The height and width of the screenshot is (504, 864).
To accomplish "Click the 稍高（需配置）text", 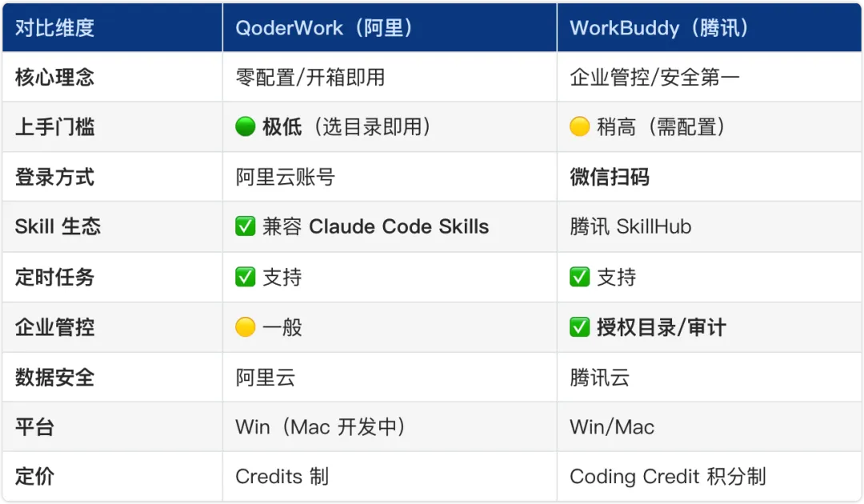I will coord(661,126).
